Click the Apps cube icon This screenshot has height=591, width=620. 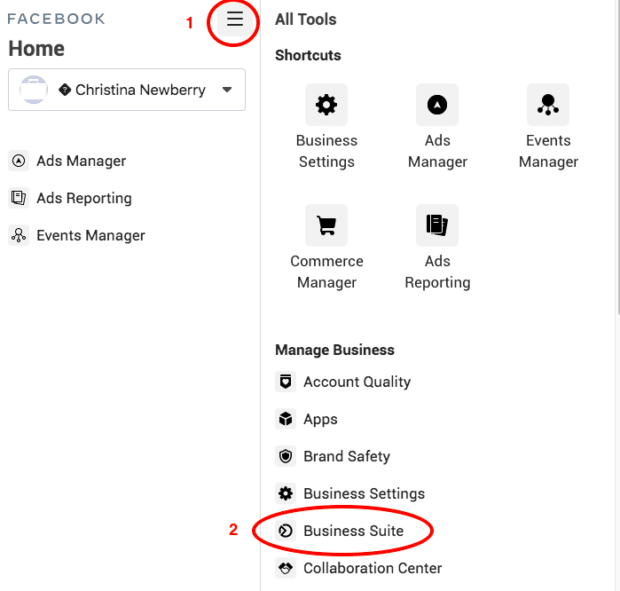pos(286,419)
